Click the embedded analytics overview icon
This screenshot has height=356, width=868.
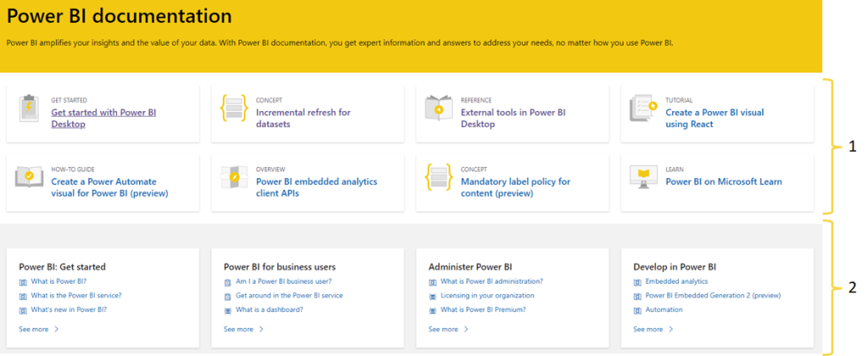(x=234, y=178)
